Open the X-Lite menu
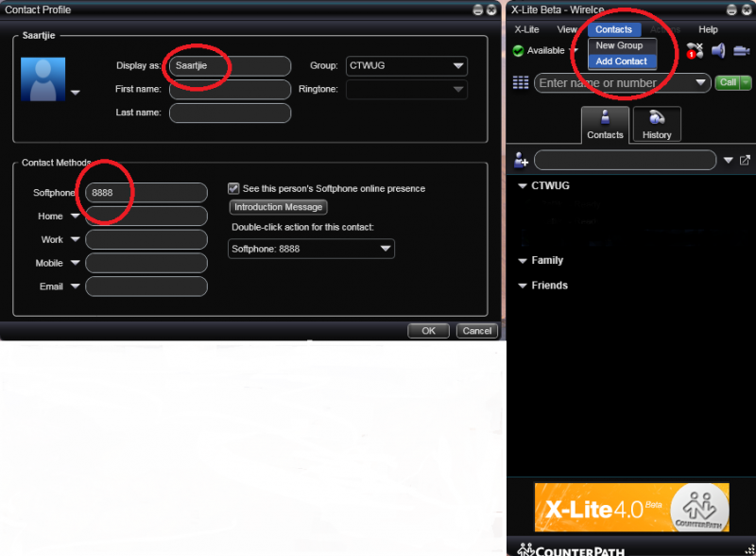This screenshot has width=756, height=556. pos(526,29)
